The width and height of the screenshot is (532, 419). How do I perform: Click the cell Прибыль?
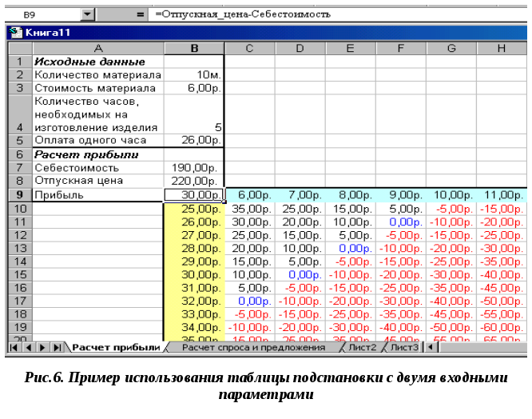coord(98,195)
